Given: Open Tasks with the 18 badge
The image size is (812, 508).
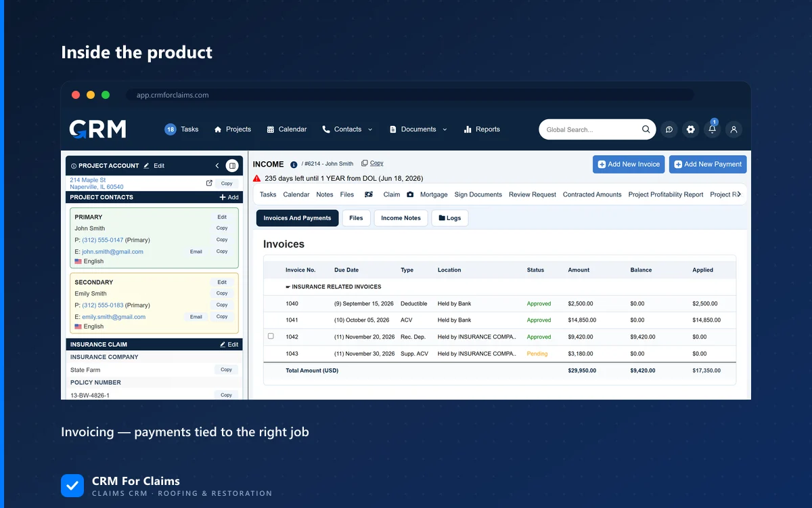Looking at the screenshot, I should [x=181, y=129].
